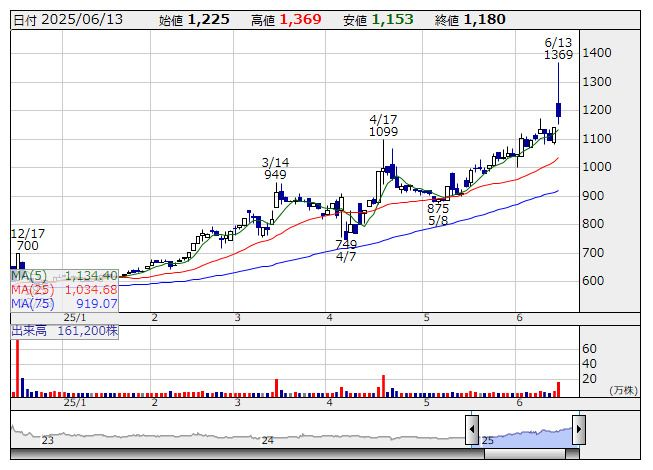Click the 23 year marker in overview
This screenshot has width=653, height=470.
pyautogui.click(x=47, y=440)
